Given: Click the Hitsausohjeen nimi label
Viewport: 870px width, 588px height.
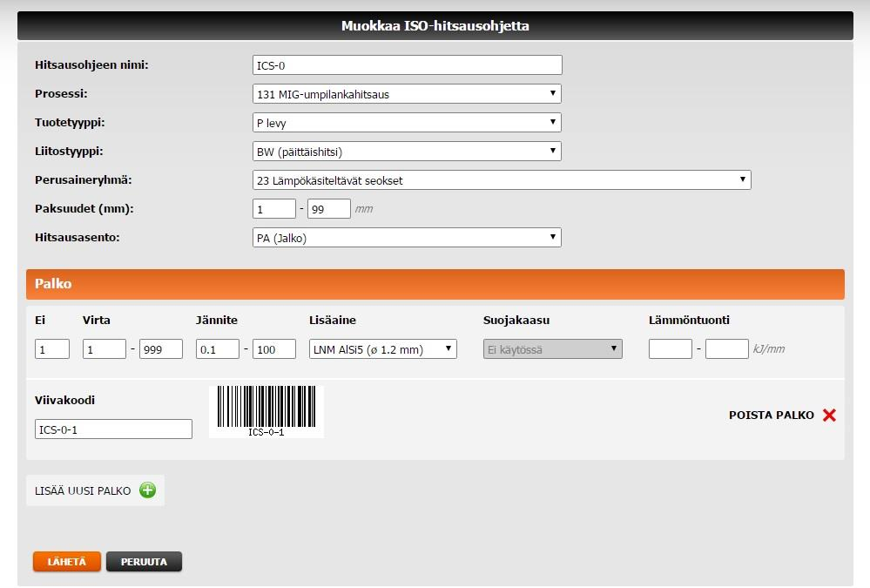Looking at the screenshot, I should [91, 65].
